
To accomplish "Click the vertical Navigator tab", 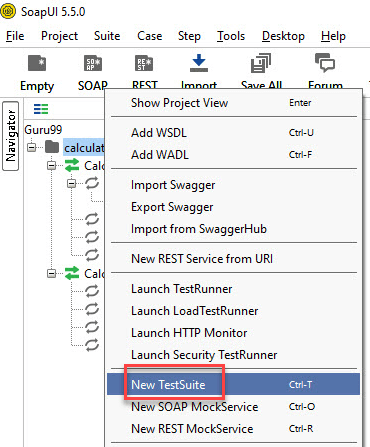I will pos(11,136).
